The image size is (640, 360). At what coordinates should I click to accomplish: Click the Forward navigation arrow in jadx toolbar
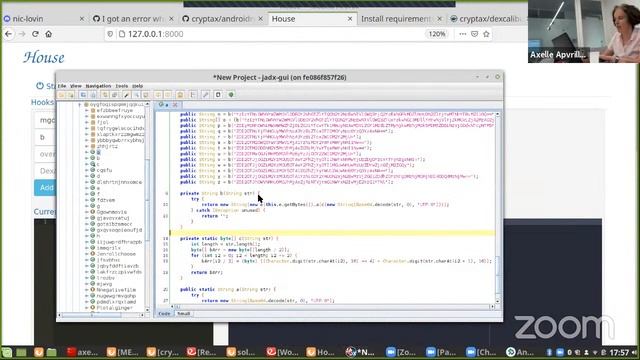pyautogui.click(x=168, y=95)
